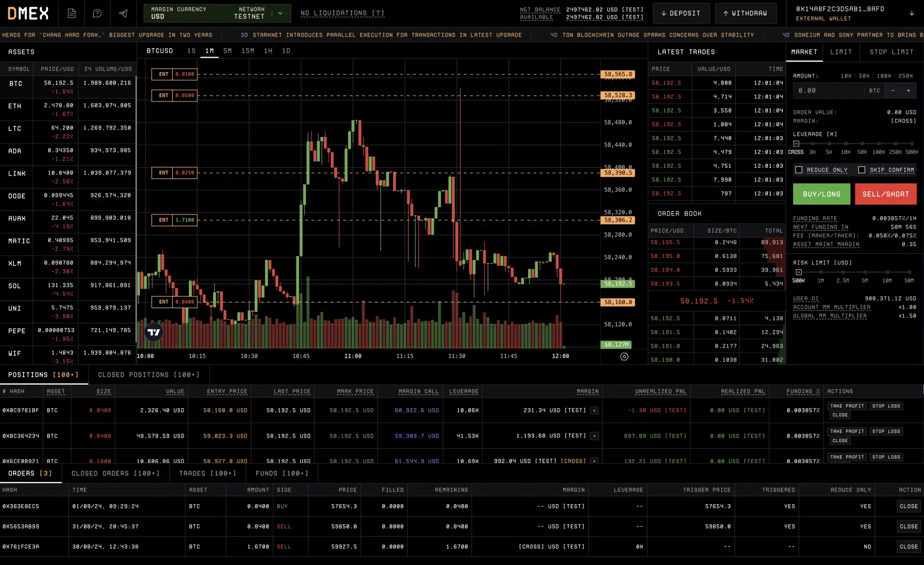This screenshot has height=565, width=924.
Task: Open the help chat bubble icon
Action: tap(97, 13)
